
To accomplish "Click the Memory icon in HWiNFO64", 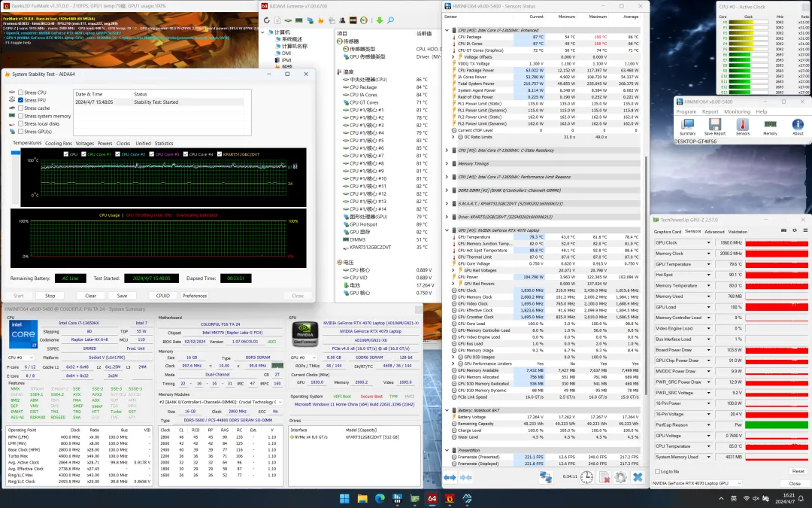I will click(x=770, y=125).
